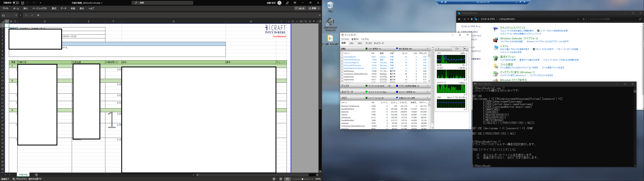Click the Control Panel up arrow
This screenshot has height=181, width=644.
(x=472, y=19)
